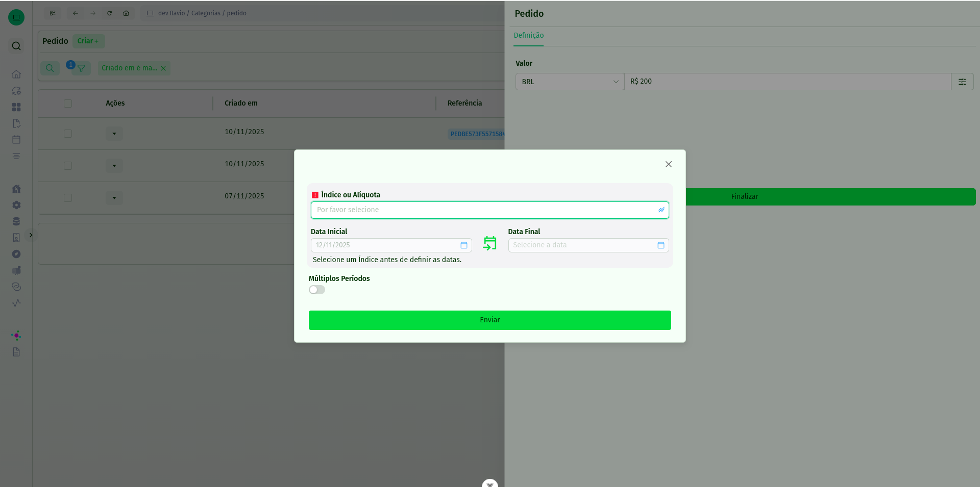This screenshot has height=487, width=980.
Task: Open the home icon in the sidebar
Action: tap(16, 74)
